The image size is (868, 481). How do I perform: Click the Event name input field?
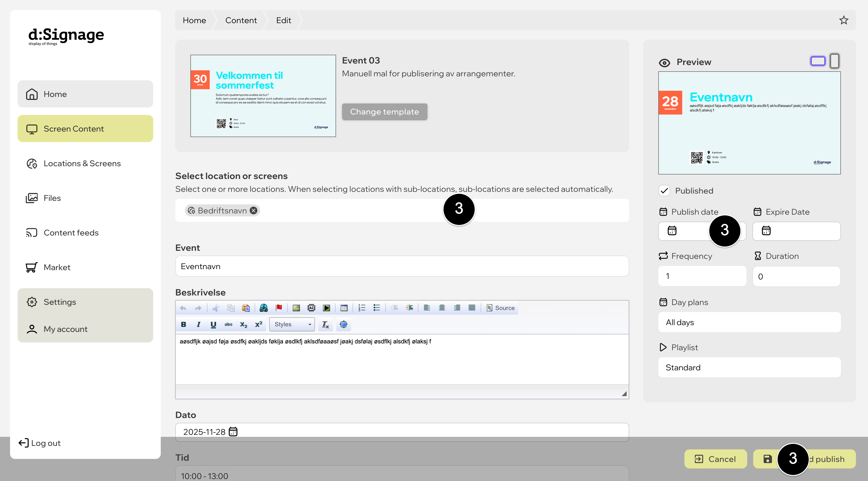point(402,266)
